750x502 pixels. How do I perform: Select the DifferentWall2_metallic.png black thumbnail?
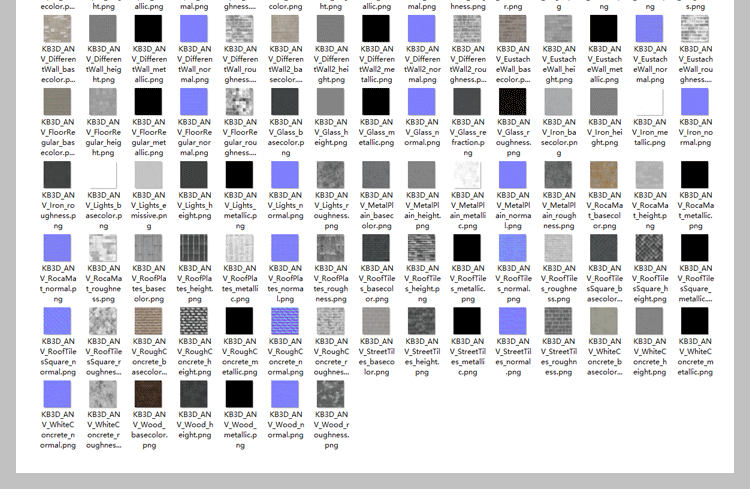pos(376,29)
